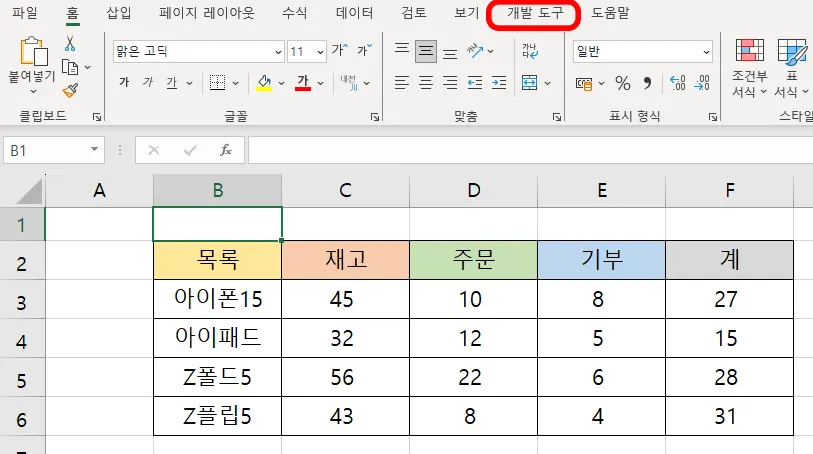Align text to top
This screenshot has width=813, height=454.
[401, 49]
